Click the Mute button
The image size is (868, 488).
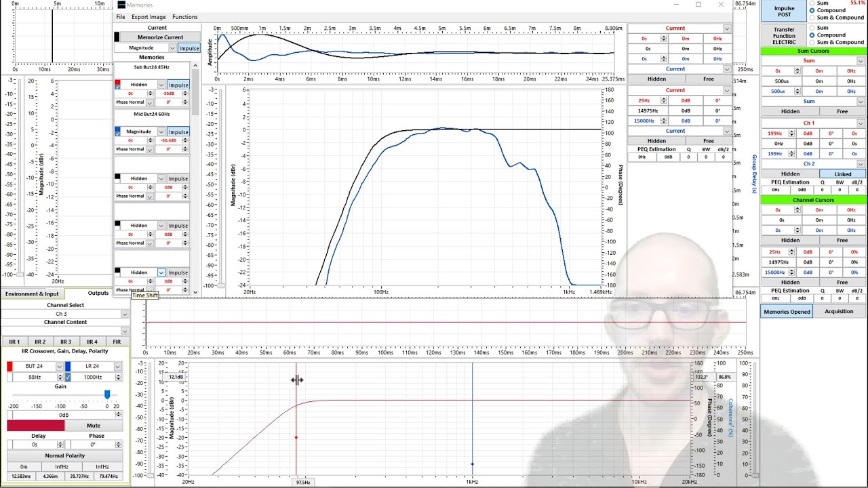pyautogui.click(x=94, y=426)
